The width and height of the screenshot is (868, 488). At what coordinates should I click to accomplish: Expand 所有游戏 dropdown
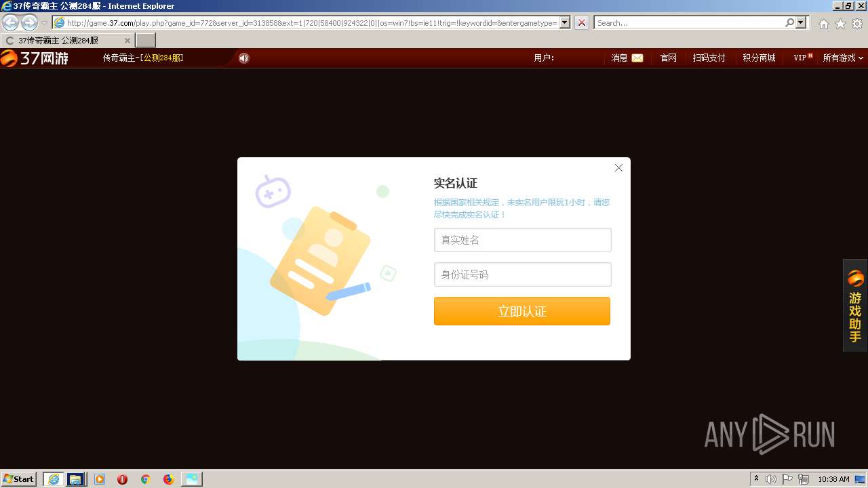click(843, 58)
